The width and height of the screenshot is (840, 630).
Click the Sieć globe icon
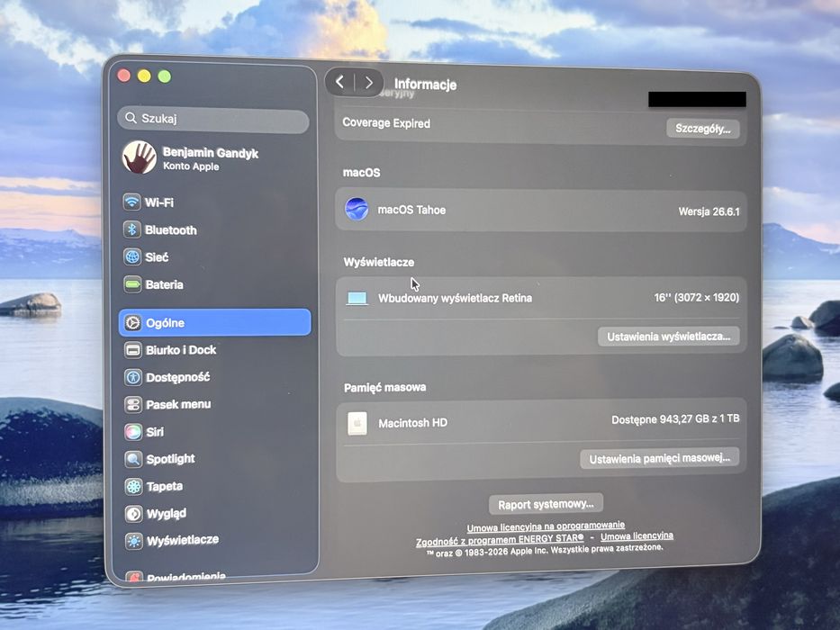[x=132, y=257]
